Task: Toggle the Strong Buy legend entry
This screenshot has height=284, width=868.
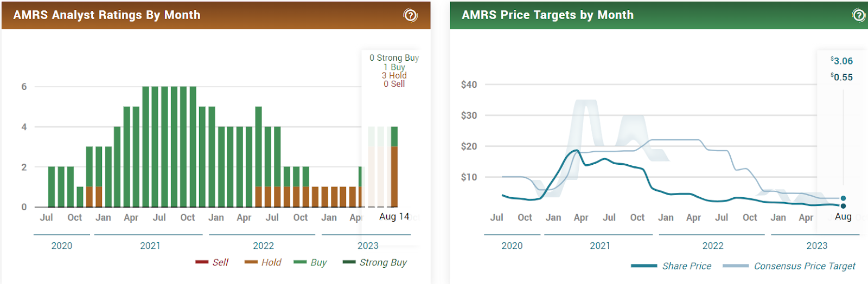Action: [374, 262]
